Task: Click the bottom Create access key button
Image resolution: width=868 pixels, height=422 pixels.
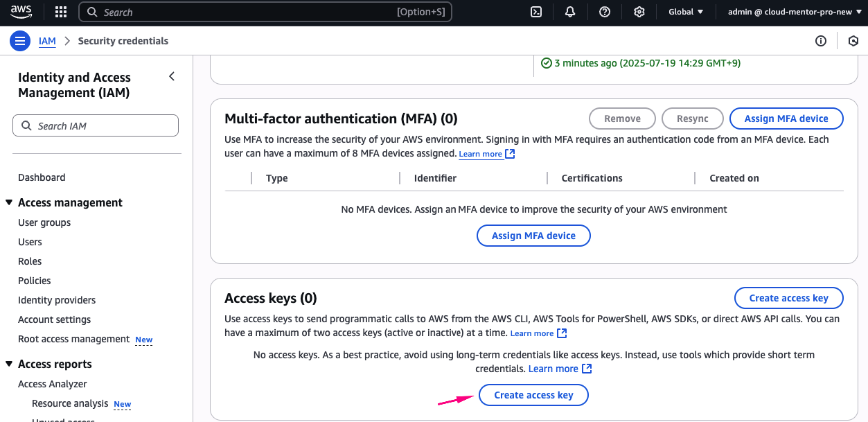Action: point(533,395)
